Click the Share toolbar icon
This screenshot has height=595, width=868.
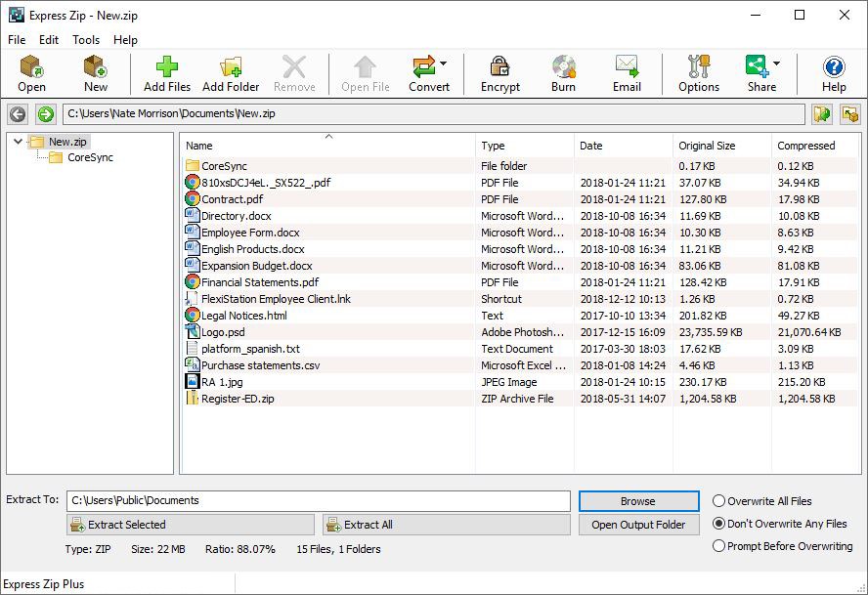tap(757, 67)
